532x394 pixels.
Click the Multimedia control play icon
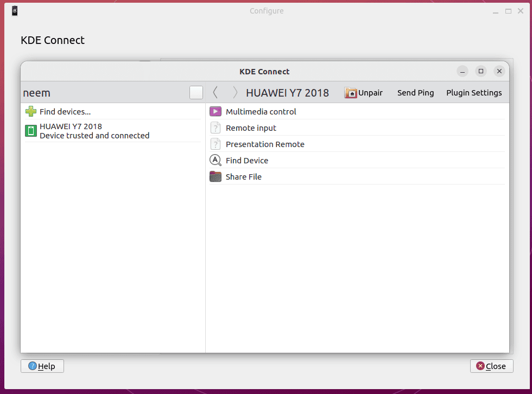(216, 111)
